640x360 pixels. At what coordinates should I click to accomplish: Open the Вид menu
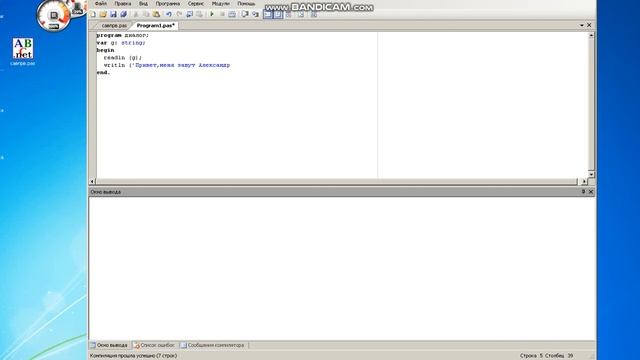tap(143, 4)
